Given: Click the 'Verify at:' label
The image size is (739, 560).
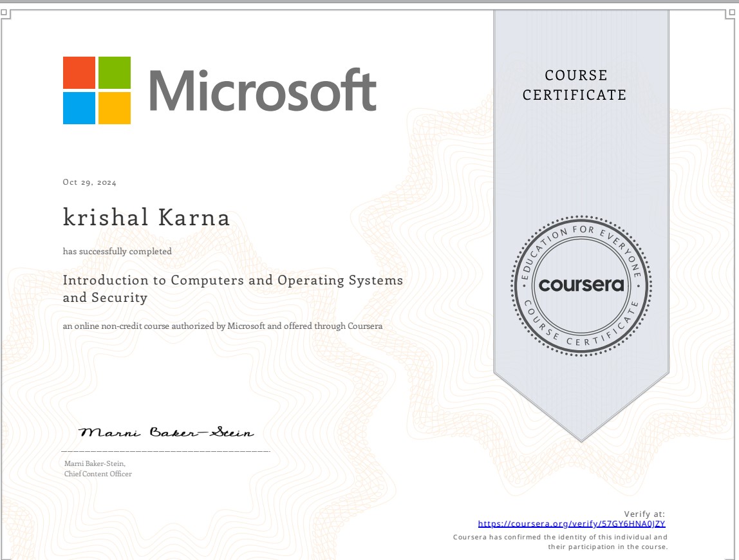Looking at the screenshot, I should (644, 514).
